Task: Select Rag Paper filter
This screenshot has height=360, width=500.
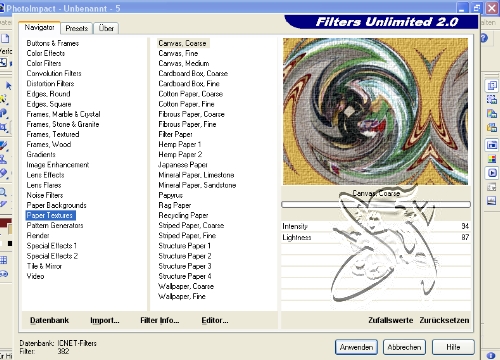Action: tap(174, 205)
